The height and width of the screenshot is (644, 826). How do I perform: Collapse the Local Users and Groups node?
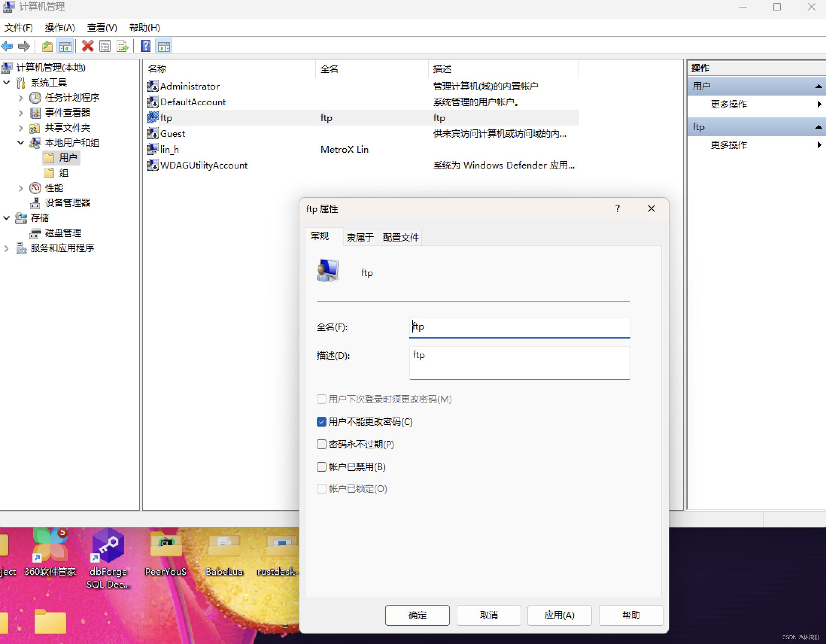pyautogui.click(x=21, y=143)
